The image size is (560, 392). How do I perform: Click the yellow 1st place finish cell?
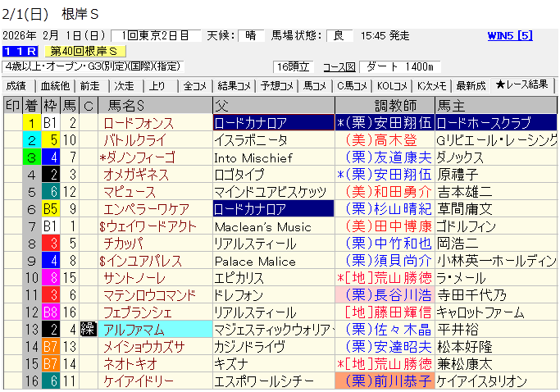tap(31, 123)
